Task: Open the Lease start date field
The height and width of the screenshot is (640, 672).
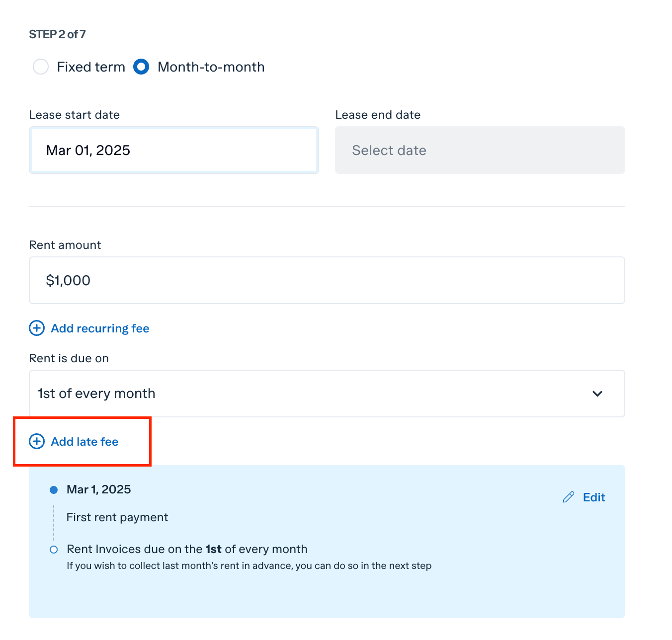Action: [x=174, y=150]
